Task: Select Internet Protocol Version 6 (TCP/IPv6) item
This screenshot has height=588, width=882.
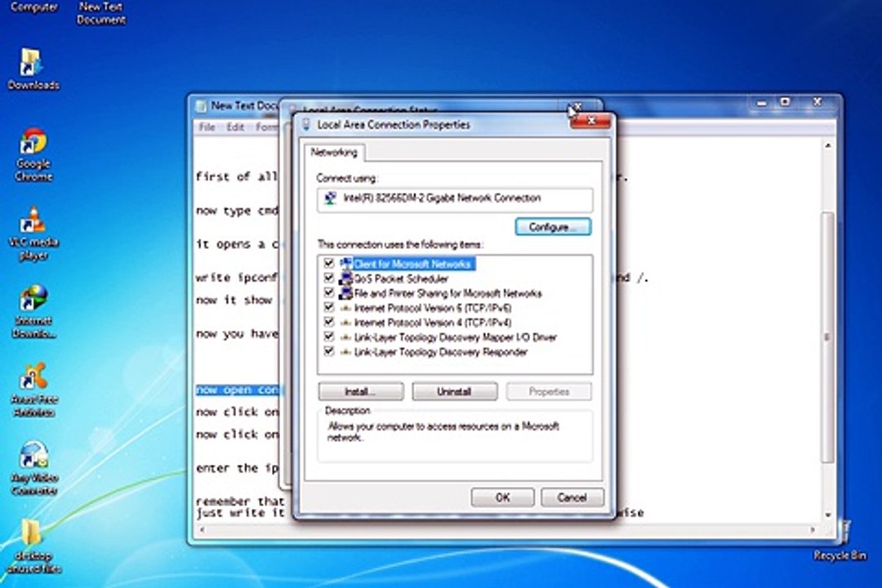Action: click(x=433, y=308)
